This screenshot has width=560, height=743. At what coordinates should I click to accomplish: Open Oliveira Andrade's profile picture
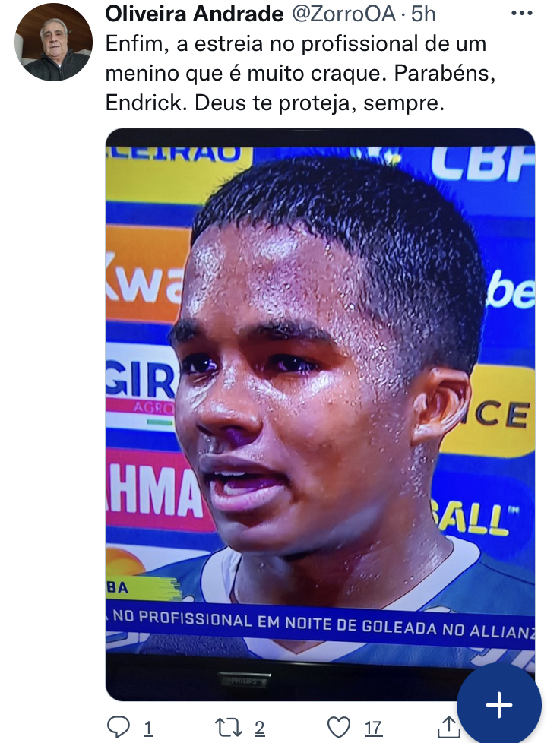(53, 43)
